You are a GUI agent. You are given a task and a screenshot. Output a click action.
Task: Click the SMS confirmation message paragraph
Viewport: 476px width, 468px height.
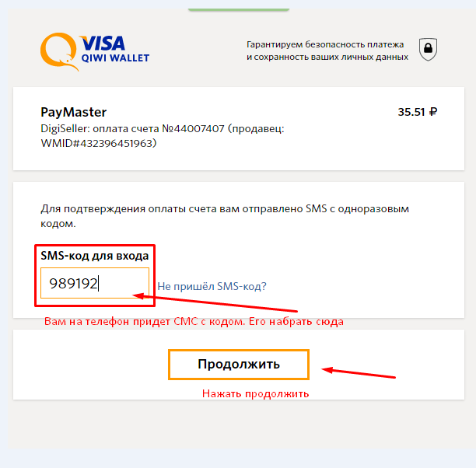point(225,216)
